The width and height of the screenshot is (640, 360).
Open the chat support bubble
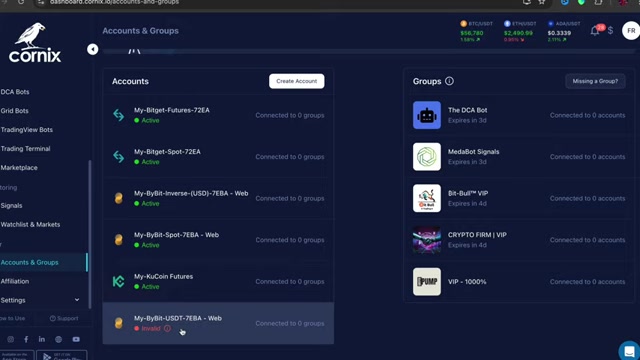[629, 351]
